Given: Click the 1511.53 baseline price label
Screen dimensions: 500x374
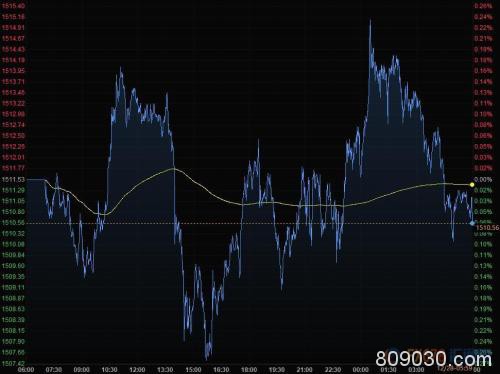Looking at the screenshot, I should pos(13,180).
